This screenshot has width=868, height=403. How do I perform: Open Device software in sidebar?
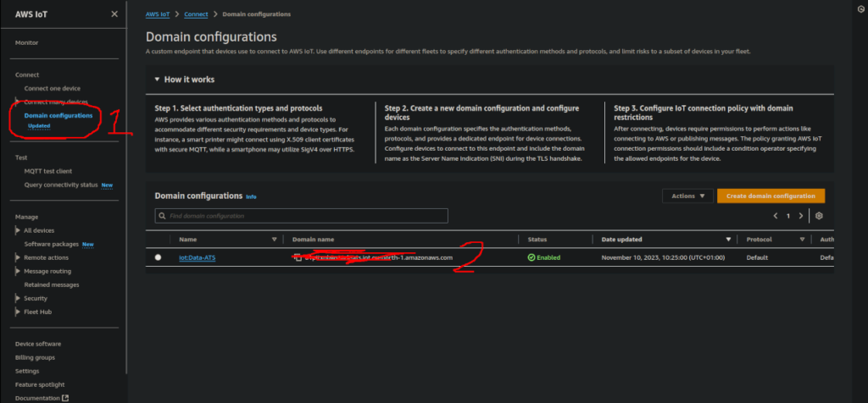click(38, 344)
